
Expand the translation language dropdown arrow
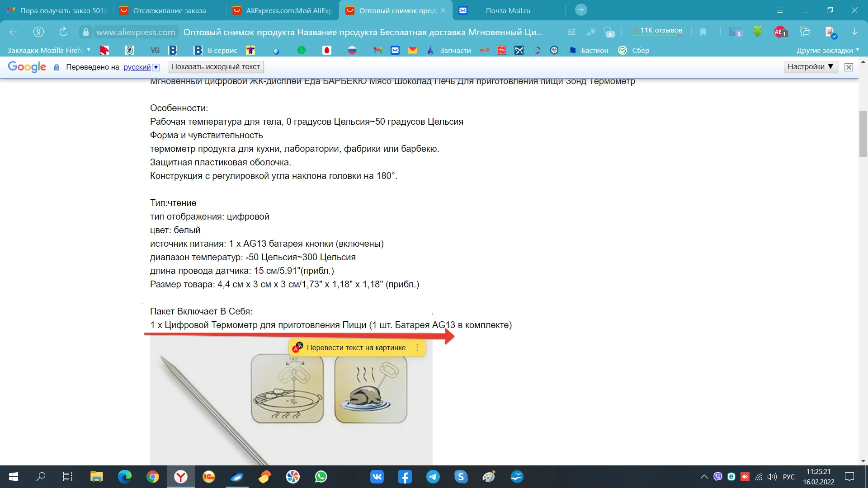click(156, 67)
